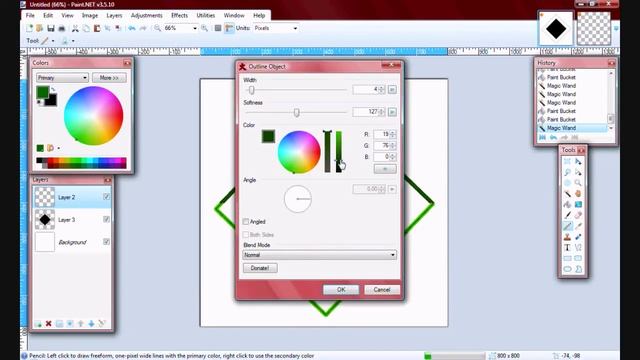Select the Lasso Select tool in Tools panel
The image size is (640, 360).
click(x=567, y=172)
